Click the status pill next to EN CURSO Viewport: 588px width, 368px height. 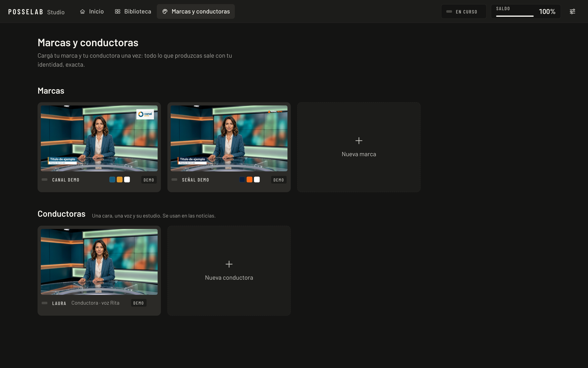[449, 11]
